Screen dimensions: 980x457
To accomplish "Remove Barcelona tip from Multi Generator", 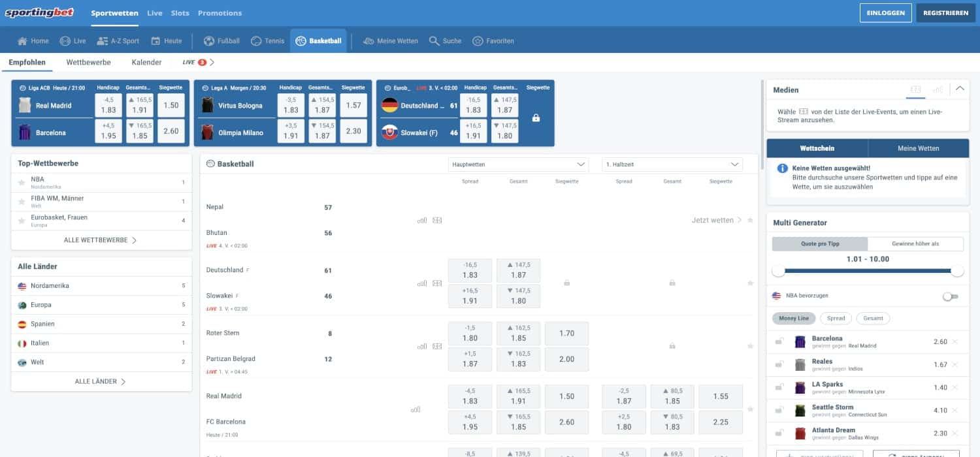I will point(955,341).
